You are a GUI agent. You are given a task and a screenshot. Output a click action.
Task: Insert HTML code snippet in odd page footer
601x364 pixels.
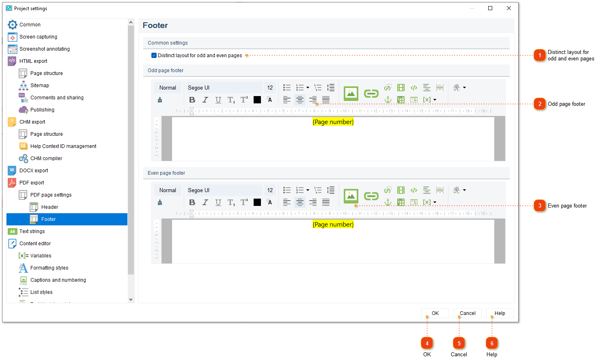click(414, 88)
